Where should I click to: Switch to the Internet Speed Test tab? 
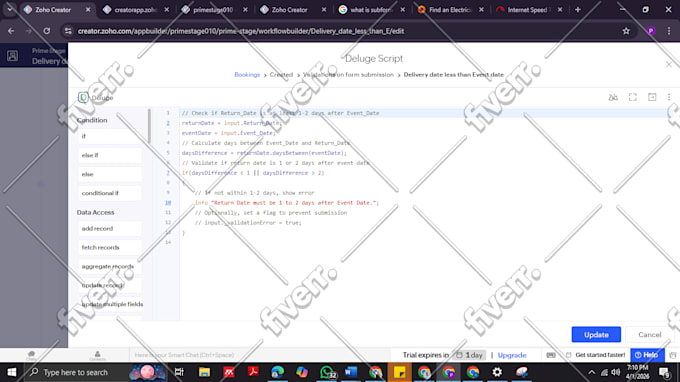pyautogui.click(x=529, y=10)
